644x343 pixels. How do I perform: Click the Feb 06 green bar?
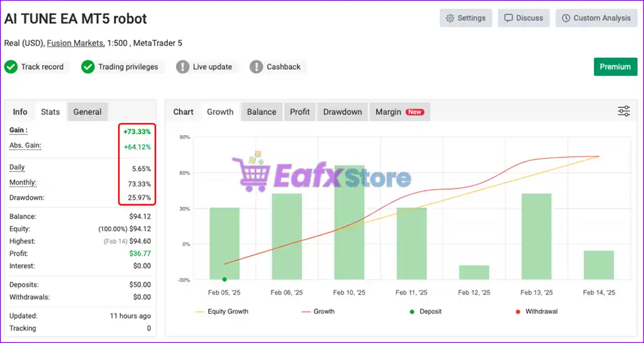(287, 237)
